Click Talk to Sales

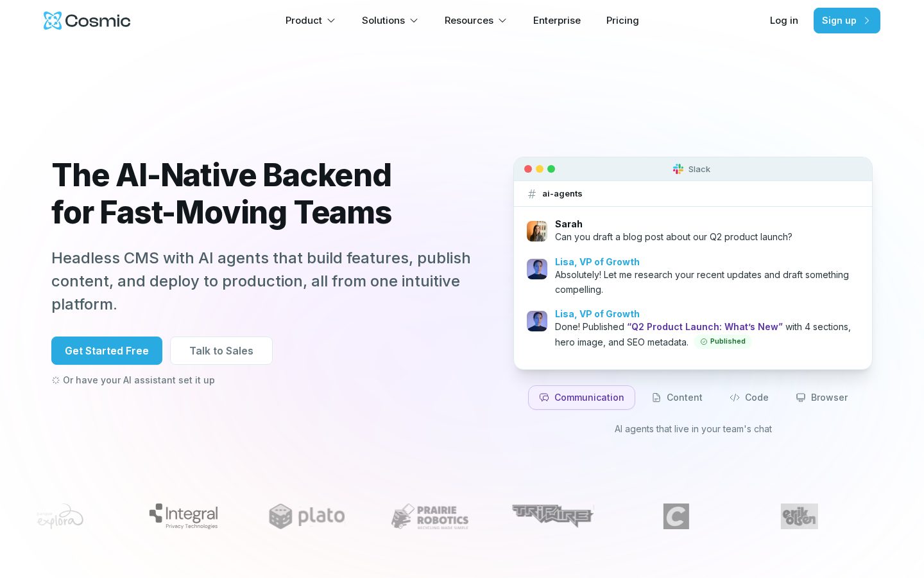coord(221,351)
